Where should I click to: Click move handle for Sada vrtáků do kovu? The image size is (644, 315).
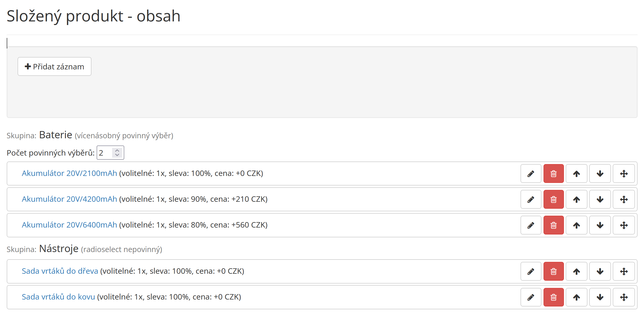[x=624, y=297]
